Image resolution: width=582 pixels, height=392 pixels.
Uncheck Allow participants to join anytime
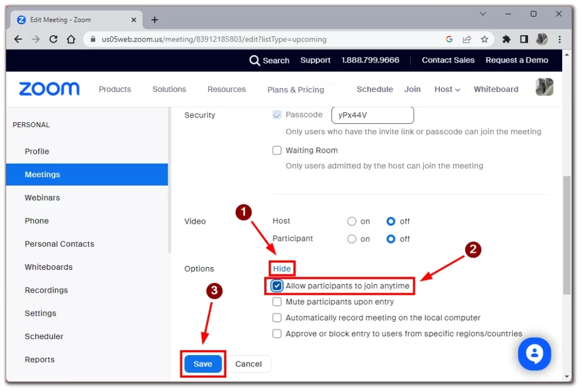pos(277,286)
